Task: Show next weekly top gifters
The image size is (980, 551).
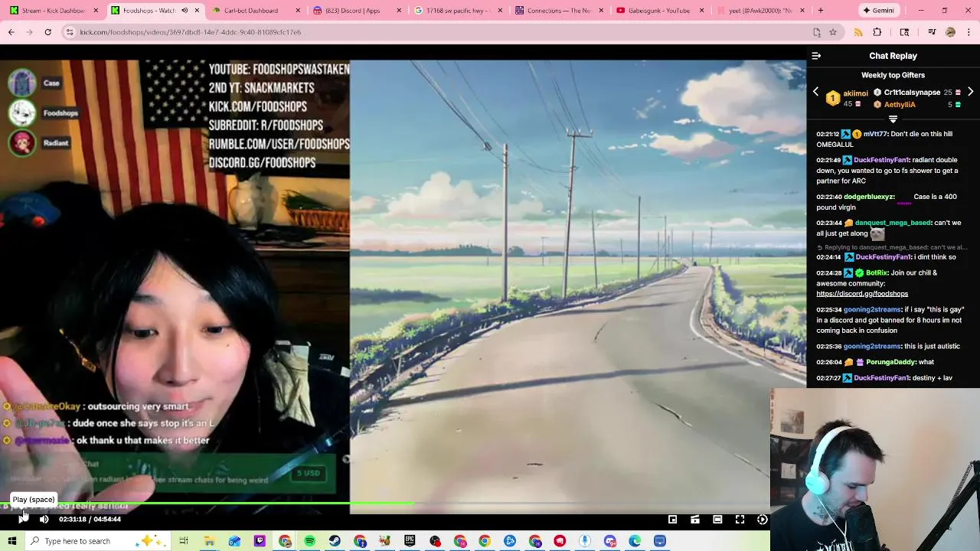Action: coord(971,92)
